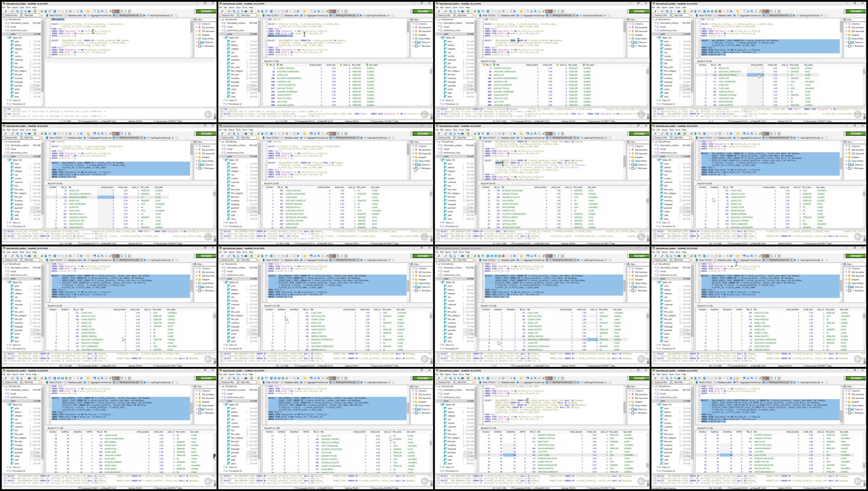Toggle Query profile checkbox in top-right window
Viewport: 868px width, 491px height.
(x=849, y=42)
